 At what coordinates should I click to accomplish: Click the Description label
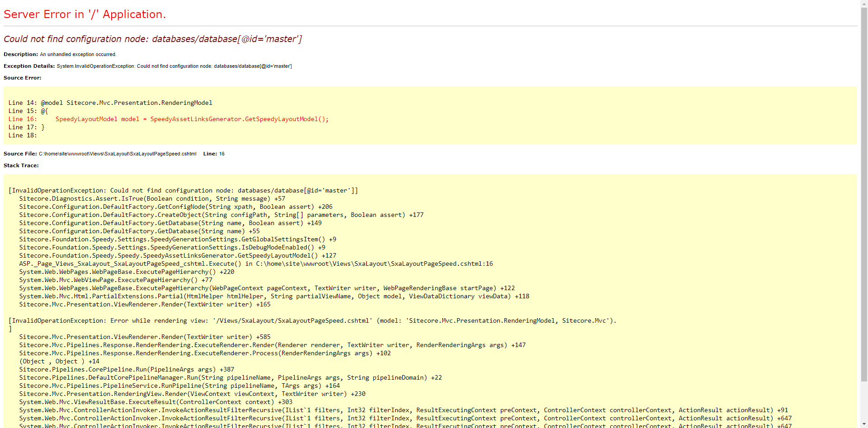click(20, 54)
